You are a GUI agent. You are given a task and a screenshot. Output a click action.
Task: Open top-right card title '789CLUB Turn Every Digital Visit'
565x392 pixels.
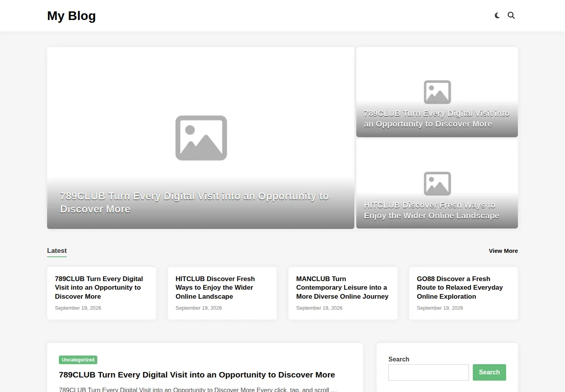pyautogui.click(x=436, y=119)
